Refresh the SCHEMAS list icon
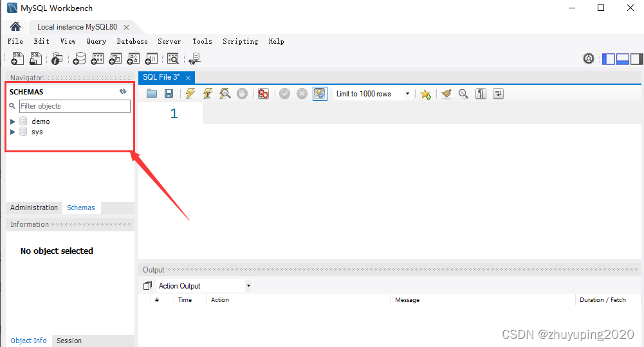The image size is (644, 347). (x=123, y=91)
